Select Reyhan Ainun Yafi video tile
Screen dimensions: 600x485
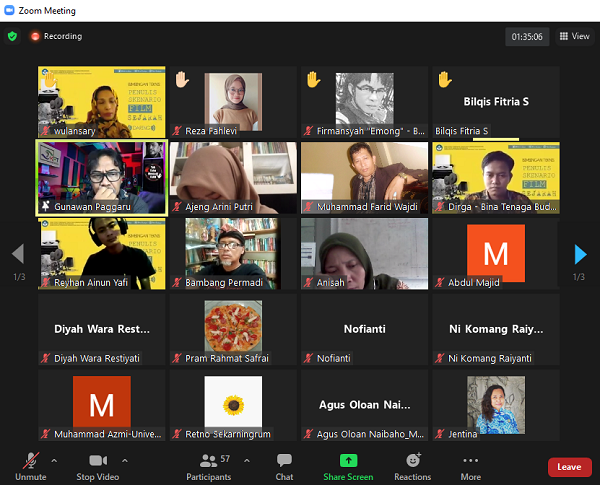tap(102, 253)
